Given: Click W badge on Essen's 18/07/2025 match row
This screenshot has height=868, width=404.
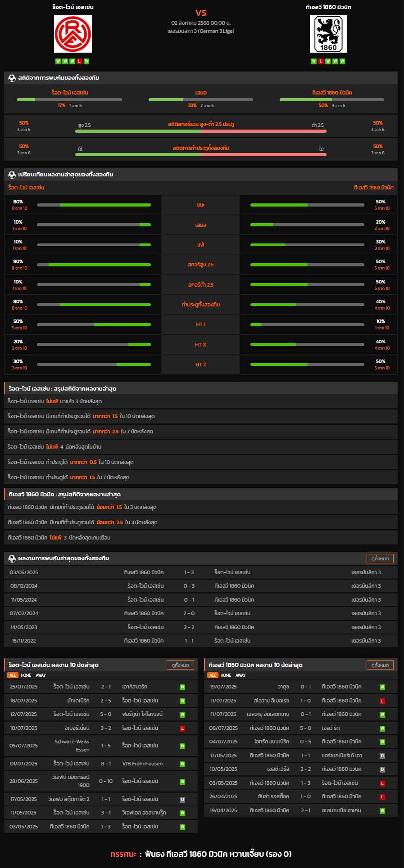Looking at the screenshot, I should [182, 701].
